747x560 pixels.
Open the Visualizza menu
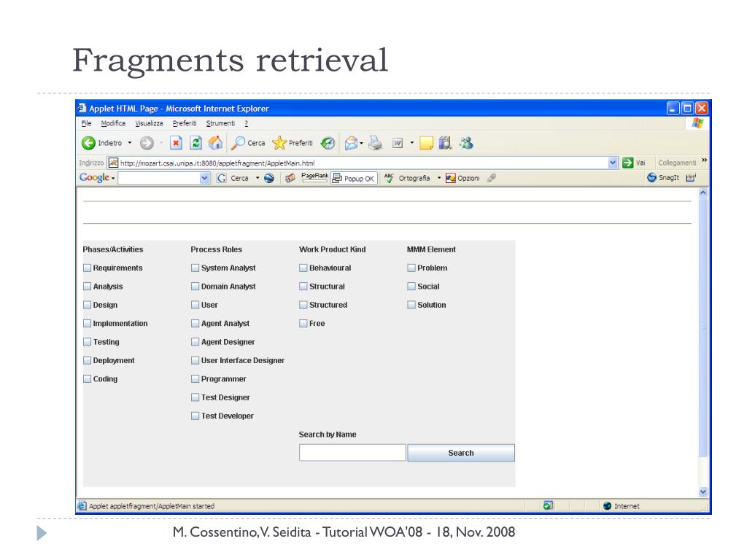pyautogui.click(x=149, y=123)
